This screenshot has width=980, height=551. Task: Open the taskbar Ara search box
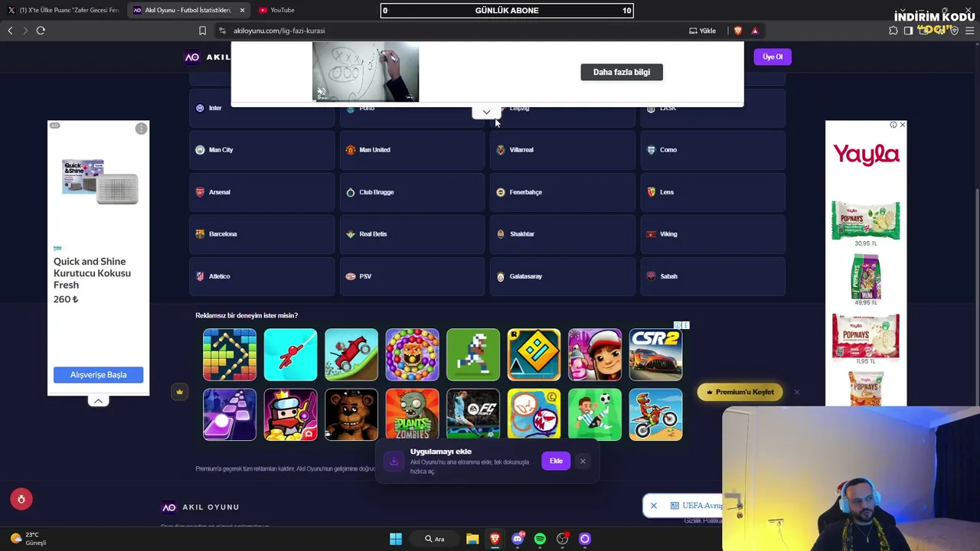pyautogui.click(x=434, y=539)
